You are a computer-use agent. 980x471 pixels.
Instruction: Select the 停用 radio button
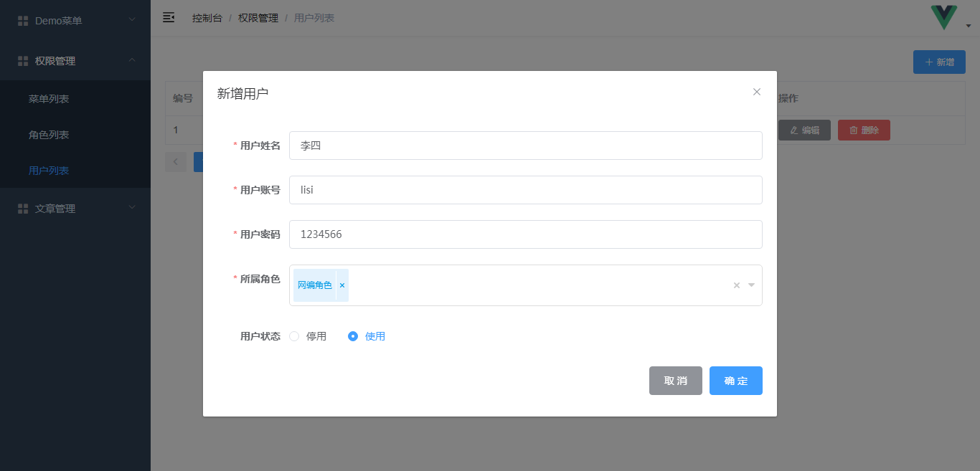pyautogui.click(x=294, y=336)
